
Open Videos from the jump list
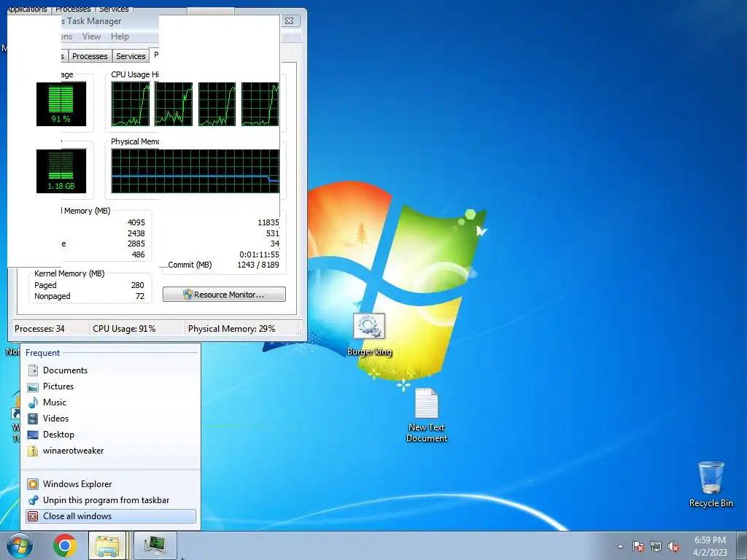[x=110, y=419]
